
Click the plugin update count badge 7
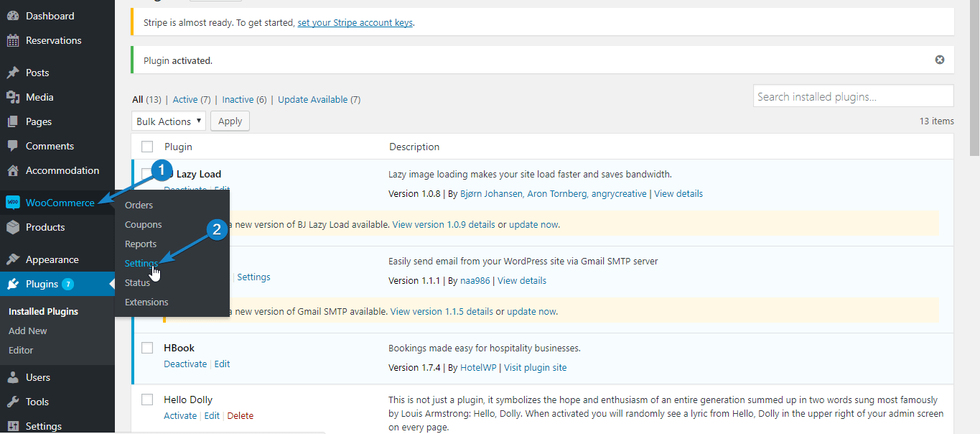pyautogui.click(x=67, y=284)
